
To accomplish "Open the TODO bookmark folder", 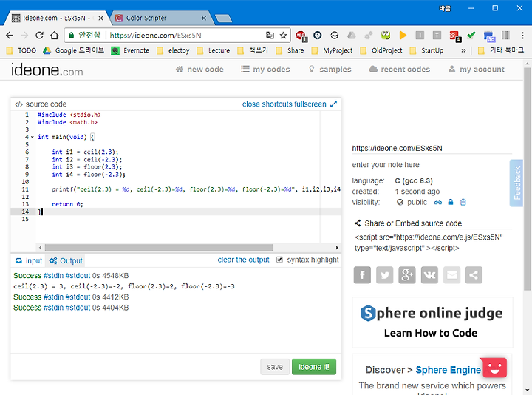I will click(21, 50).
